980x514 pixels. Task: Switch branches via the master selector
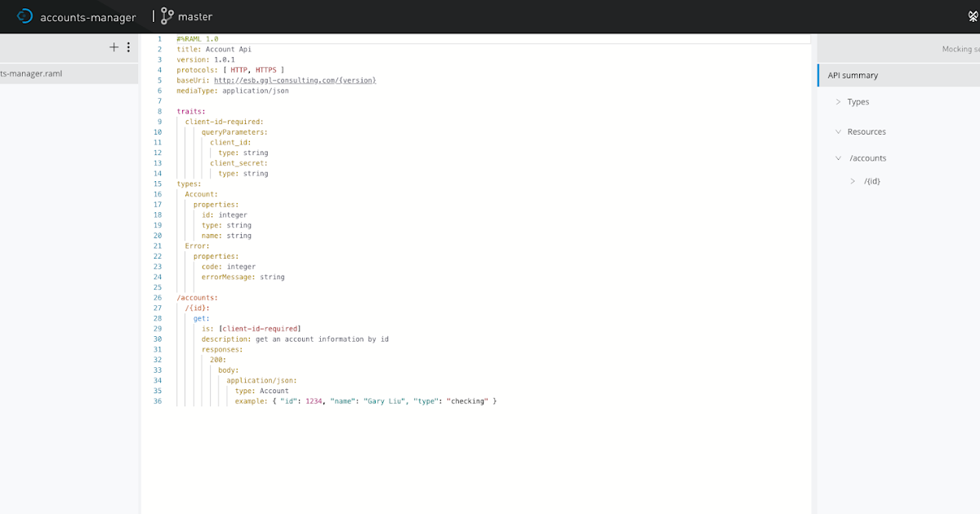(197, 16)
